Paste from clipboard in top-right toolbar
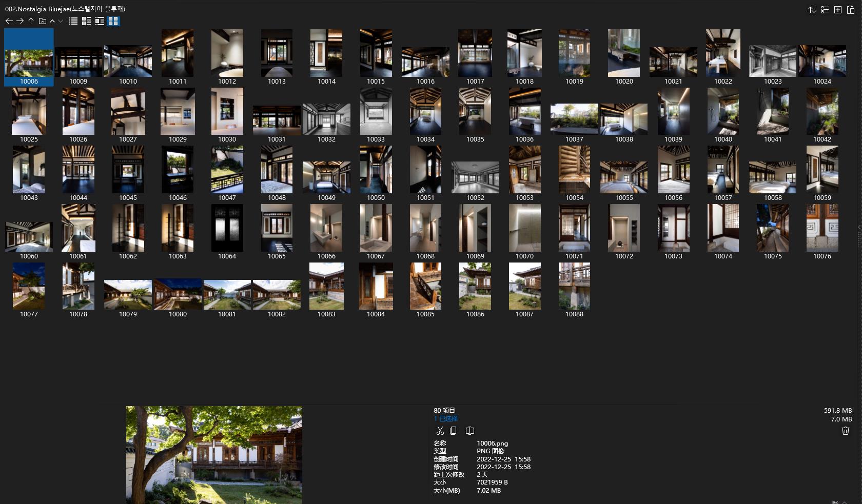The height and width of the screenshot is (504, 862). pyautogui.click(x=850, y=10)
